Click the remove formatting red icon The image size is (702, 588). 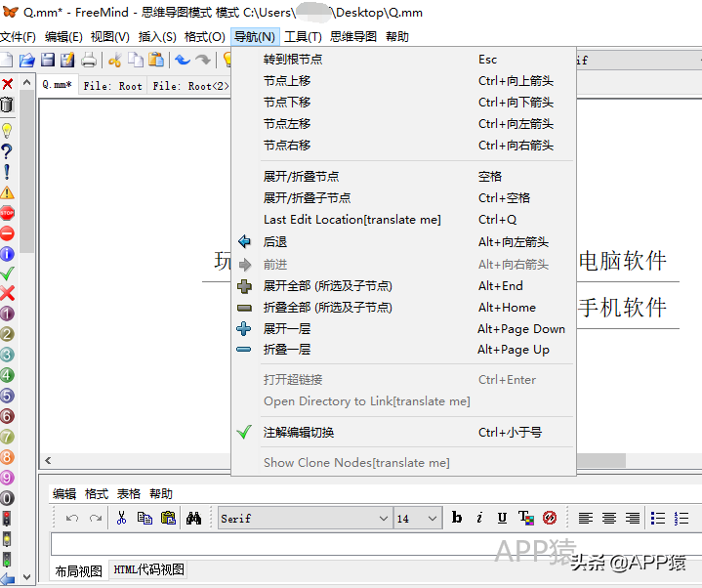pos(550,518)
